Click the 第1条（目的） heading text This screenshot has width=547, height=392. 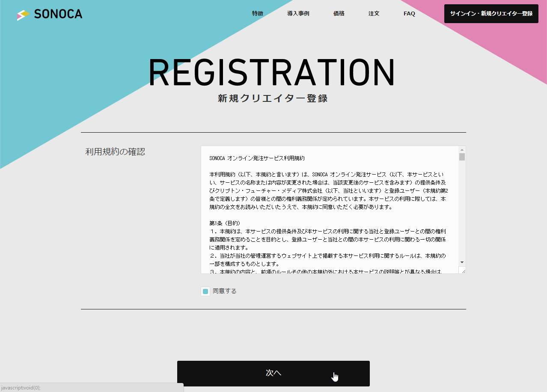tap(225, 223)
